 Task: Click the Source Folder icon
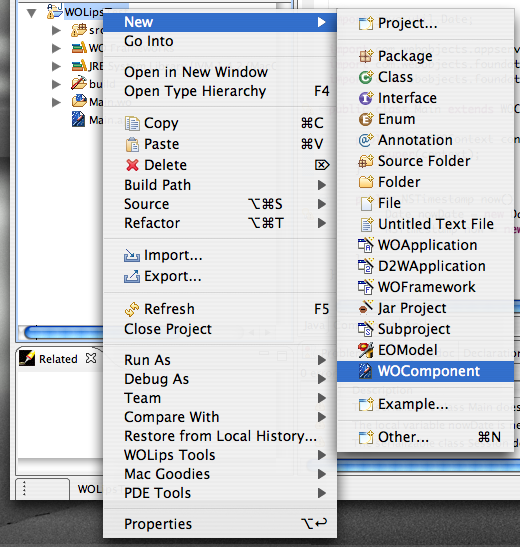coord(366,161)
